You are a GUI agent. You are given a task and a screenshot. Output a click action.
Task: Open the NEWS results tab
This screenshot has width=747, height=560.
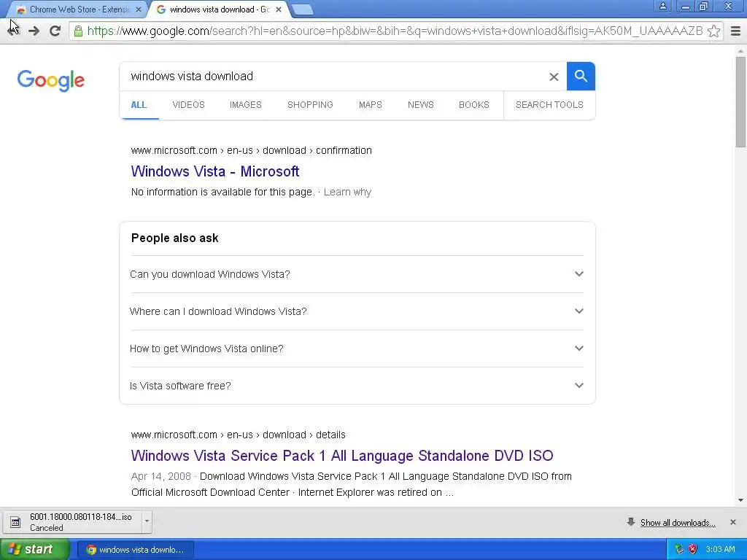[x=421, y=105]
